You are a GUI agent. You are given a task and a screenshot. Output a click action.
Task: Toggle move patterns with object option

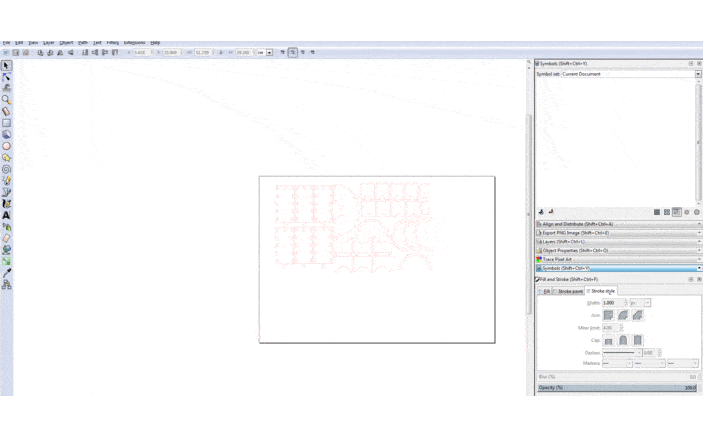312,52
